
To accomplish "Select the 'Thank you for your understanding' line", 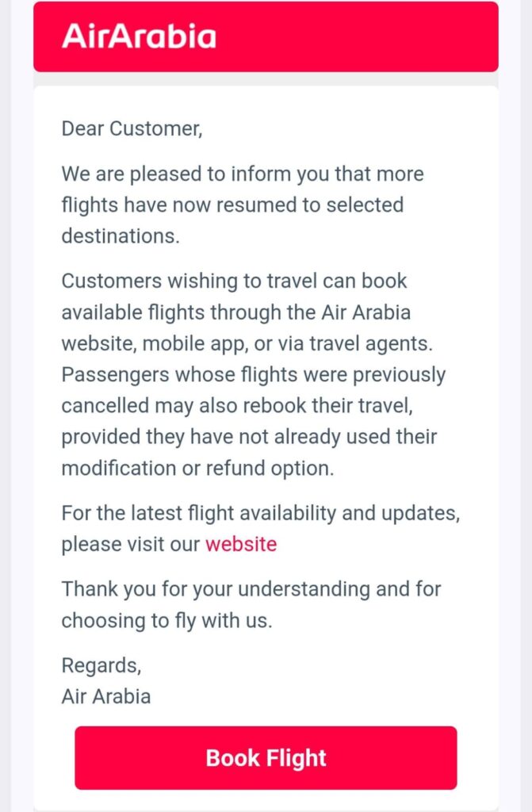I will coord(251,589).
